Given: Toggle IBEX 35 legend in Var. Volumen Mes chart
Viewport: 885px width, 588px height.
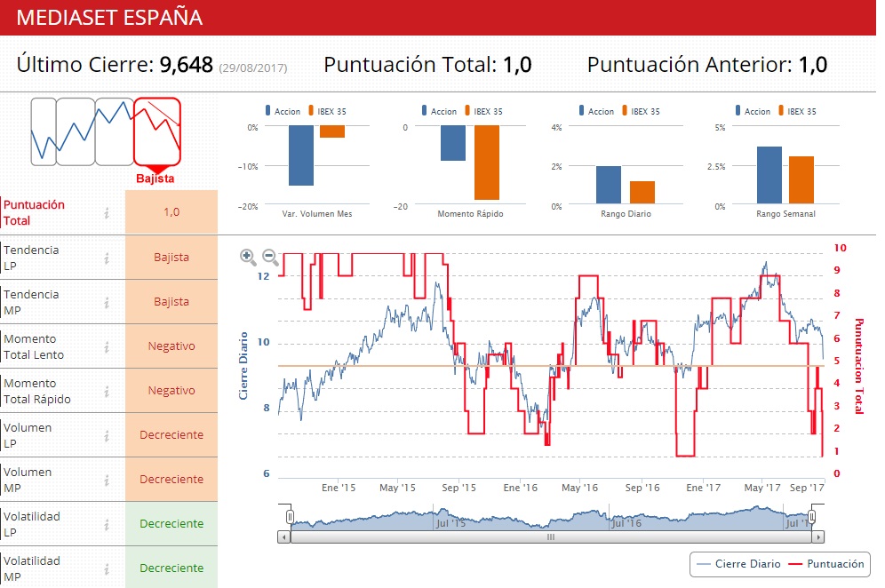Looking at the screenshot, I should (327, 111).
